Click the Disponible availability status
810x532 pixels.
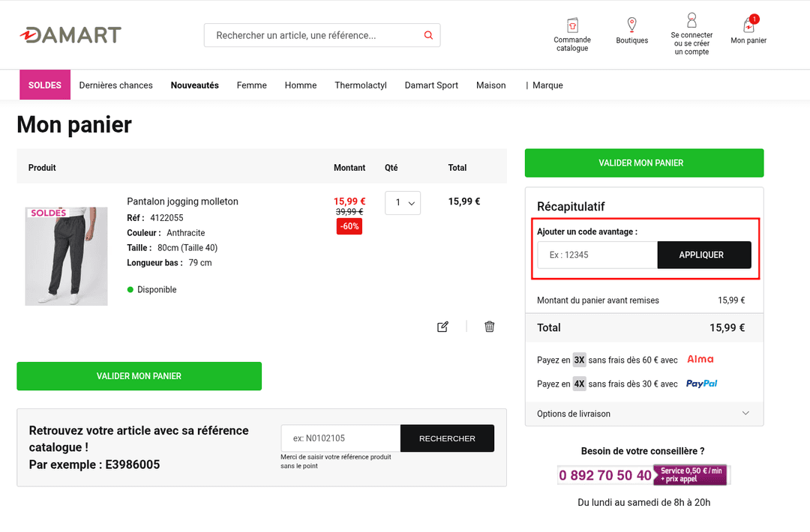click(151, 289)
